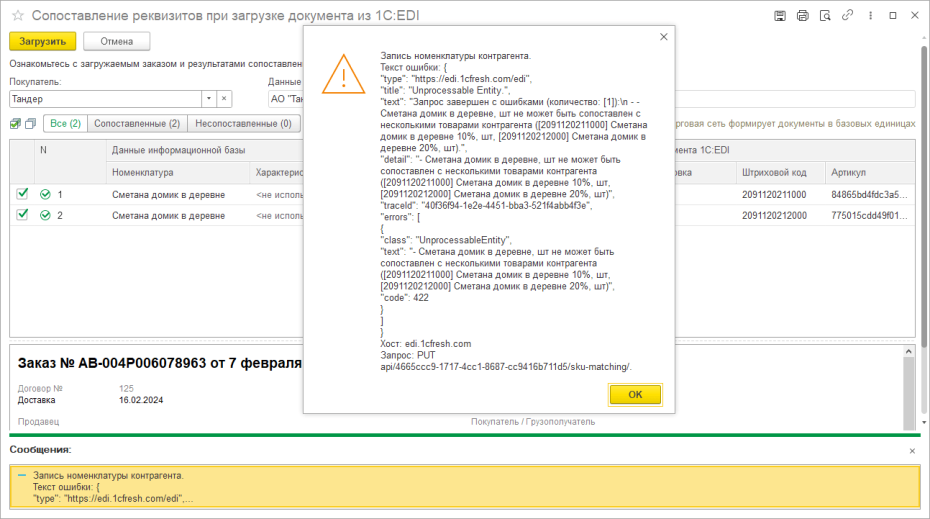
Task: Switch to the Несопоставленные (0) tab
Action: (x=244, y=123)
